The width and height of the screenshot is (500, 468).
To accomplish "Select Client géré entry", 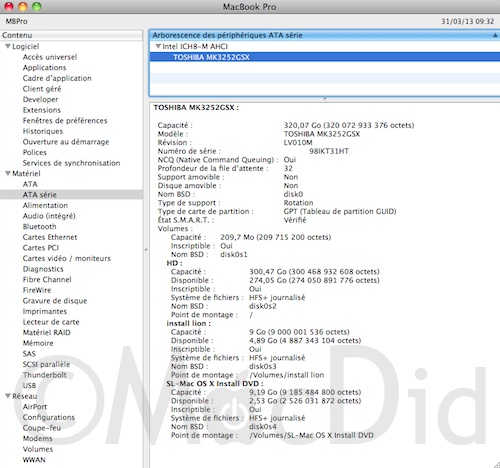I will (42, 89).
